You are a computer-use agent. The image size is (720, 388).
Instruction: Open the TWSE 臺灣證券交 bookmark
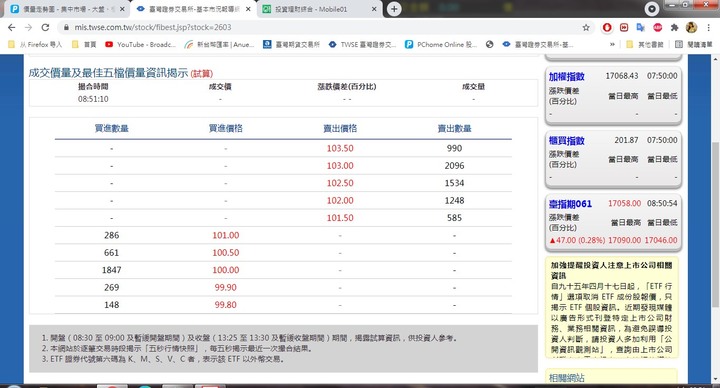point(362,45)
